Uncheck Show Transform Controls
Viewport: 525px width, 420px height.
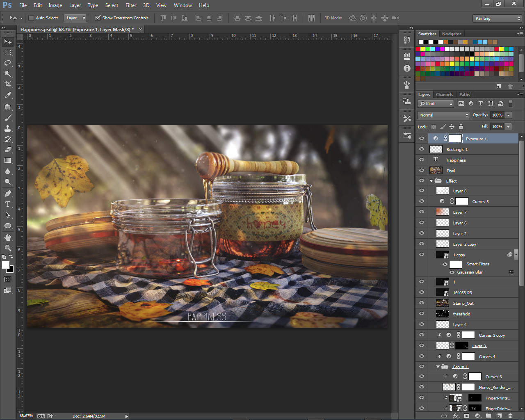98,18
